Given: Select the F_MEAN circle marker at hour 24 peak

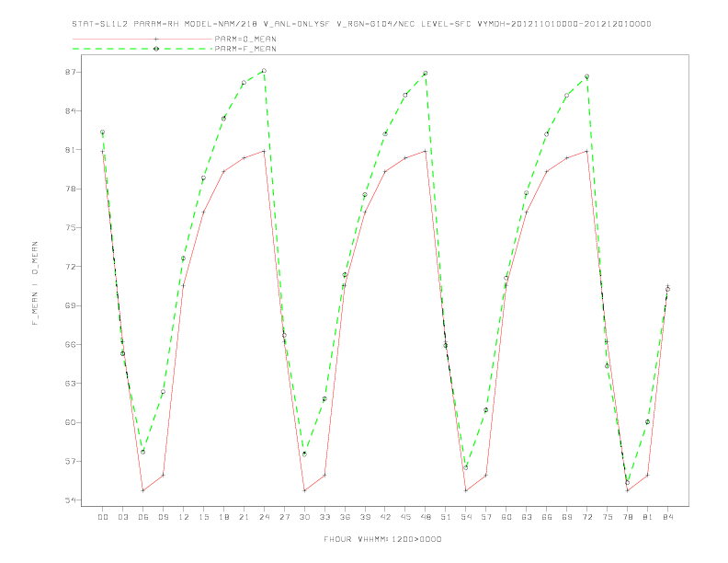Looking at the screenshot, I should point(264,71).
